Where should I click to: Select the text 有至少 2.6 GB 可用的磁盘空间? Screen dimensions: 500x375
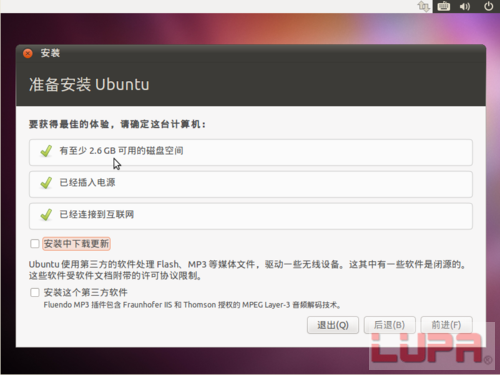(x=121, y=151)
